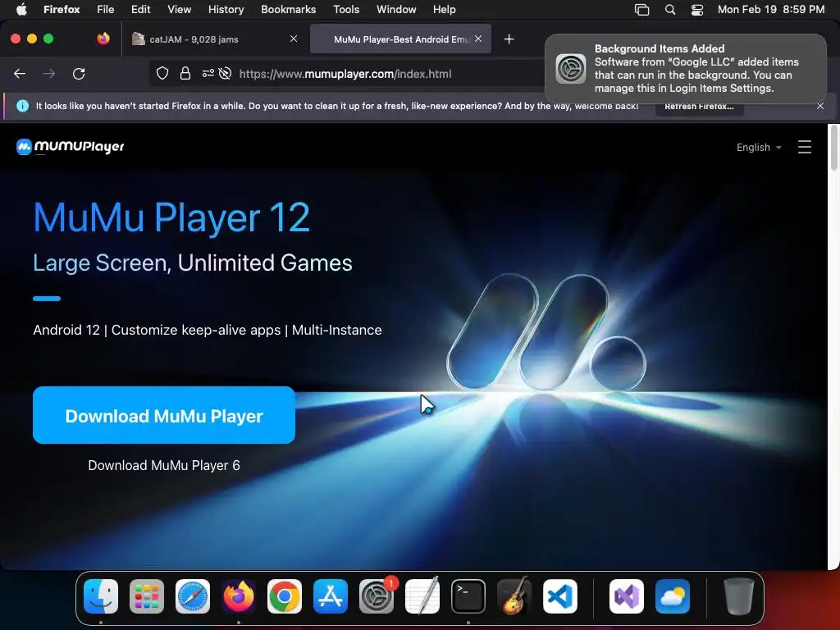The height and width of the screenshot is (630, 840).
Task: Open the Tools menu
Action: click(346, 9)
